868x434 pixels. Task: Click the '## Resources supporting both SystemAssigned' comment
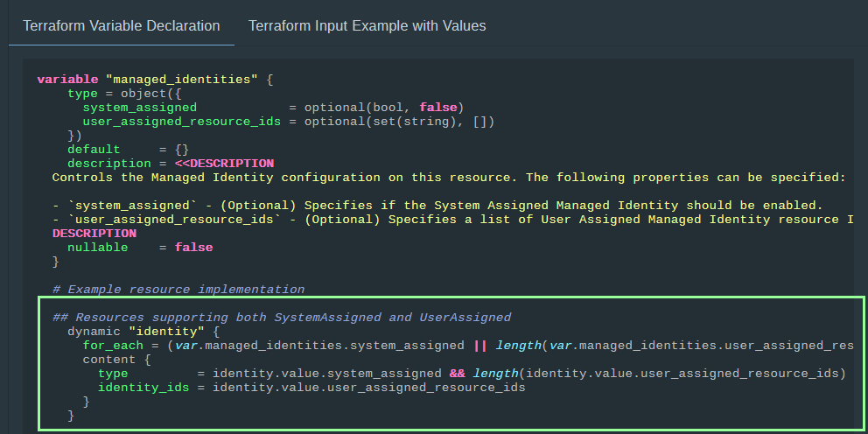tap(281, 318)
